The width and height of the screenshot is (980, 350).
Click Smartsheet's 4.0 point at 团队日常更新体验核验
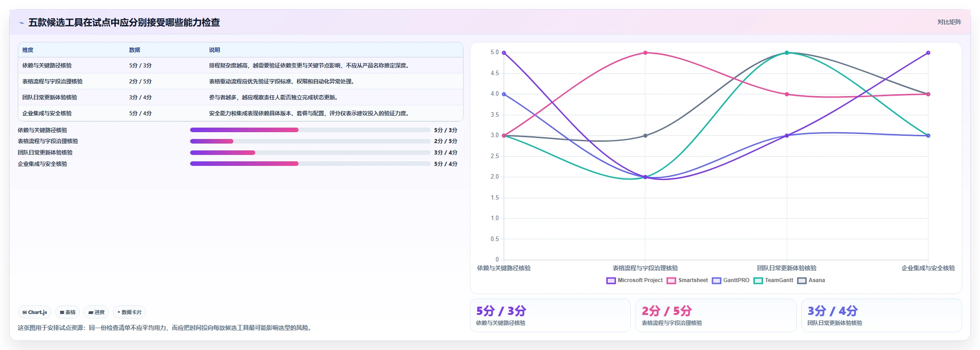point(787,94)
